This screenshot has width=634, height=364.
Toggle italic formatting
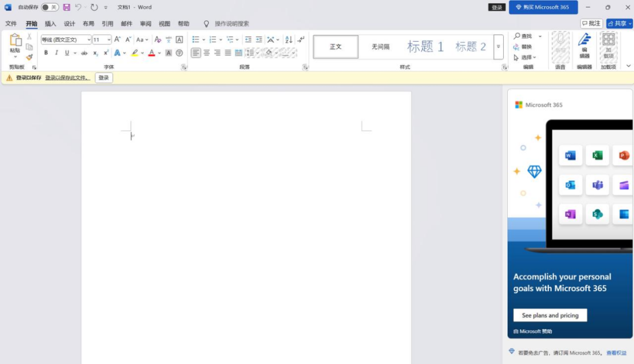(56, 53)
